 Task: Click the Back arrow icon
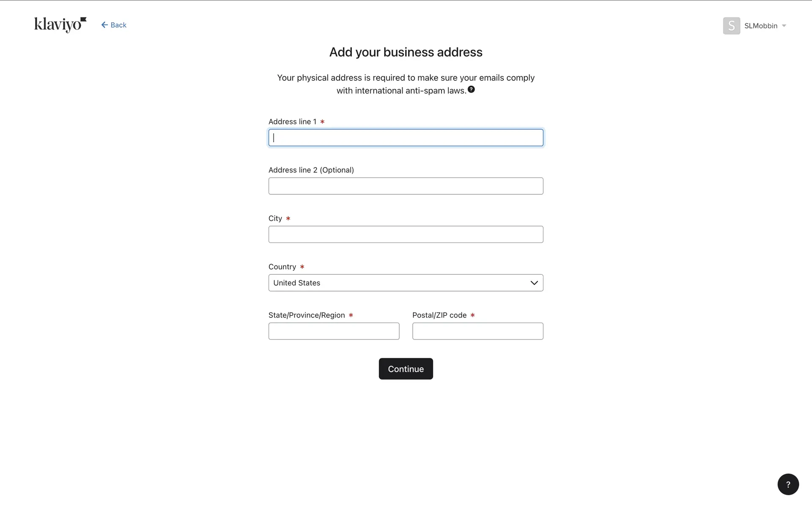click(x=104, y=25)
